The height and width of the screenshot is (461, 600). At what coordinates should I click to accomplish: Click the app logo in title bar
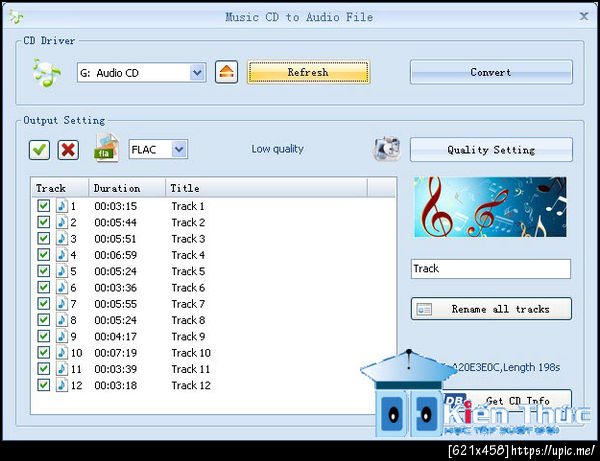coord(16,17)
